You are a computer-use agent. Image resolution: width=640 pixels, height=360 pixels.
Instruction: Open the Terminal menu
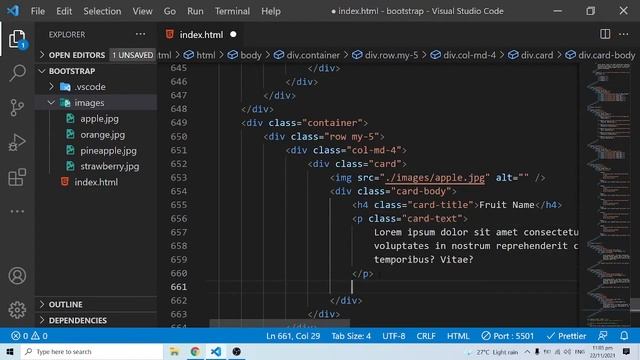coord(232,11)
